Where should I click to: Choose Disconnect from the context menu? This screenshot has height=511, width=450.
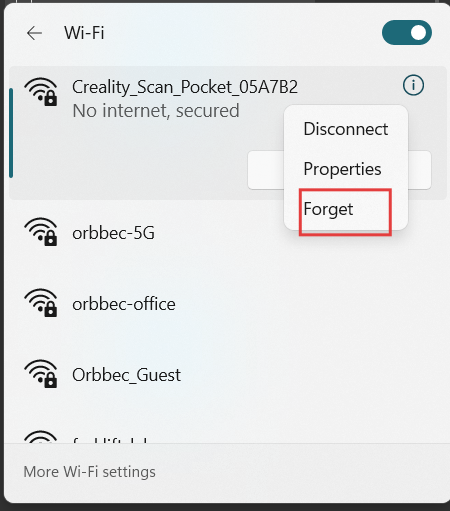346,129
